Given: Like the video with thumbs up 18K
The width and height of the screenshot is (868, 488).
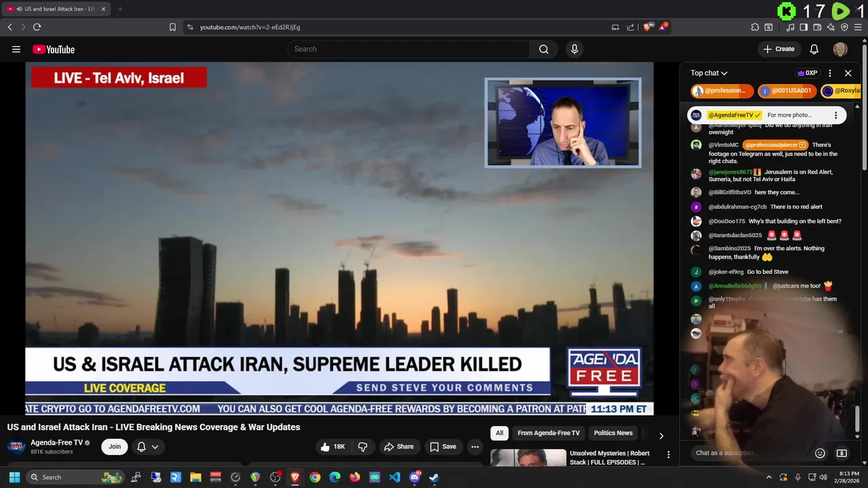Looking at the screenshot, I should 333,447.
